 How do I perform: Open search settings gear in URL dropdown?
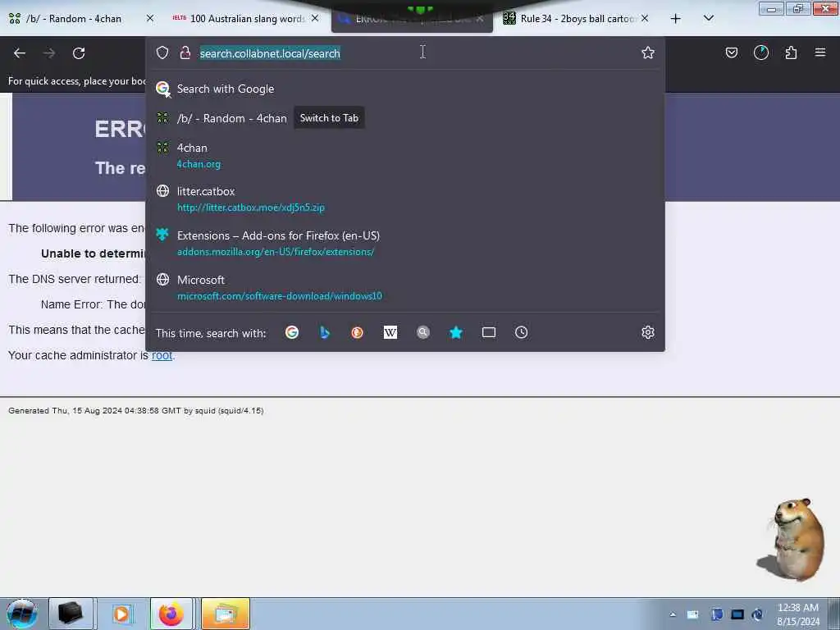point(648,333)
